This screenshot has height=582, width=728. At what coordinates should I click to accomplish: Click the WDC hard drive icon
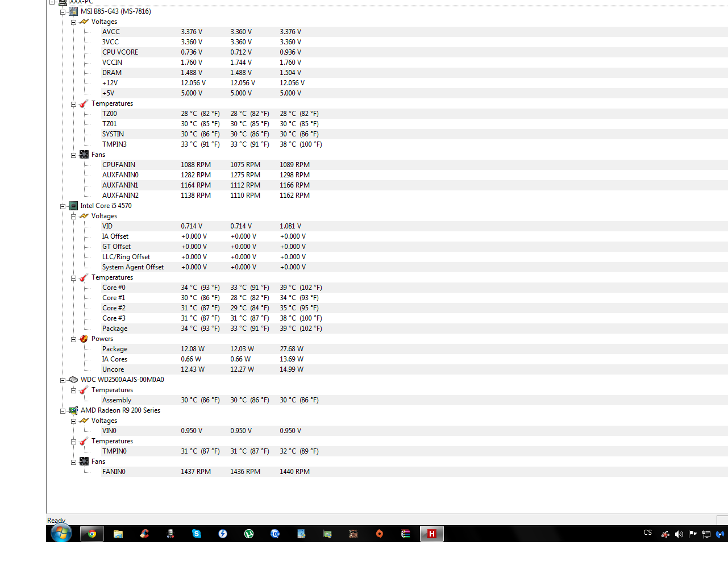(73, 380)
